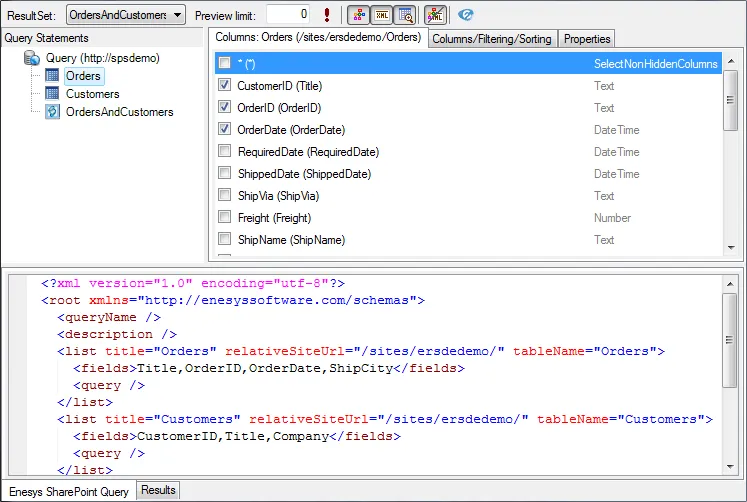Enable the Freight column checkbox

point(225,218)
